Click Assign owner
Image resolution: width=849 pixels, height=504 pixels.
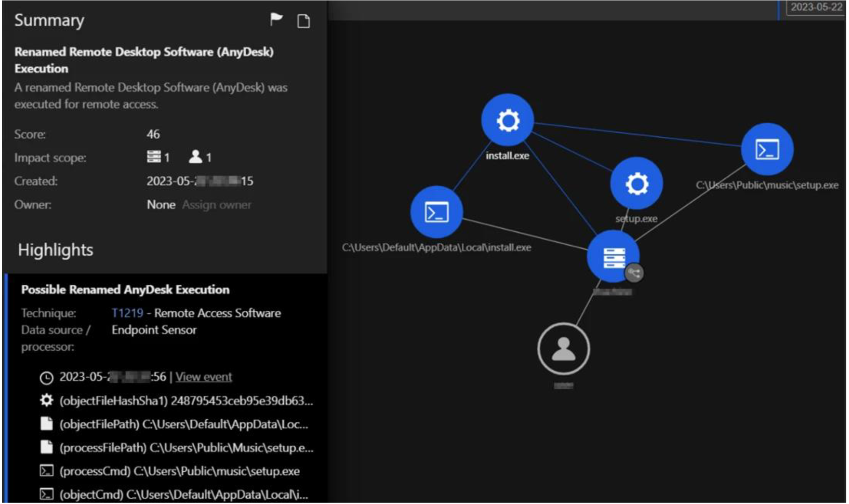[x=217, y=205]
